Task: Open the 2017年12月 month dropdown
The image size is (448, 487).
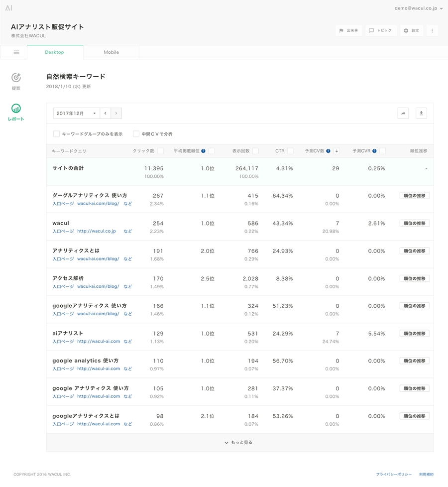Action: click(77, 114)
